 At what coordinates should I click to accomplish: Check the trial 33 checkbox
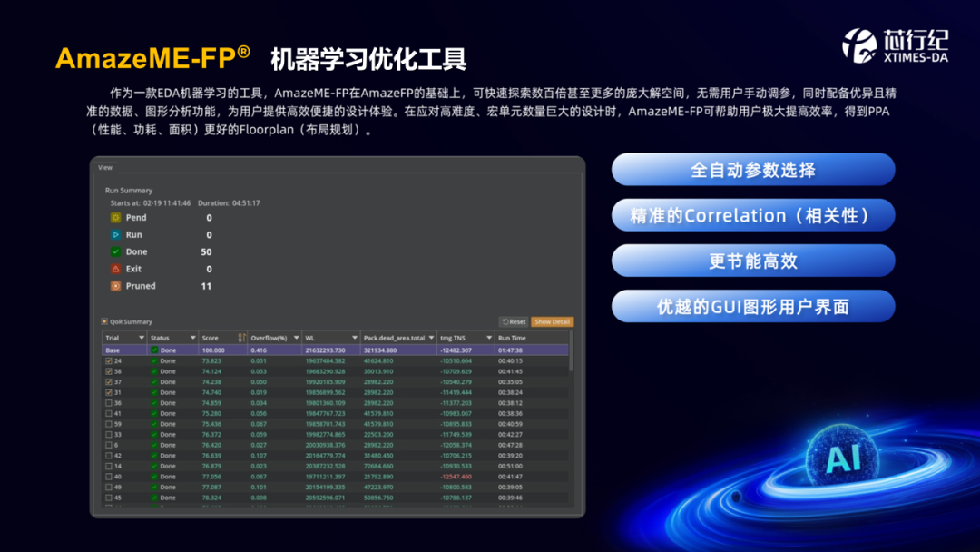coord(109,435)
